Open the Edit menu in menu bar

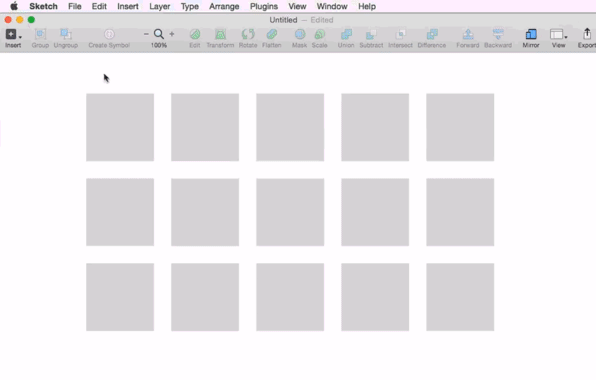click(x=99, y=6)
